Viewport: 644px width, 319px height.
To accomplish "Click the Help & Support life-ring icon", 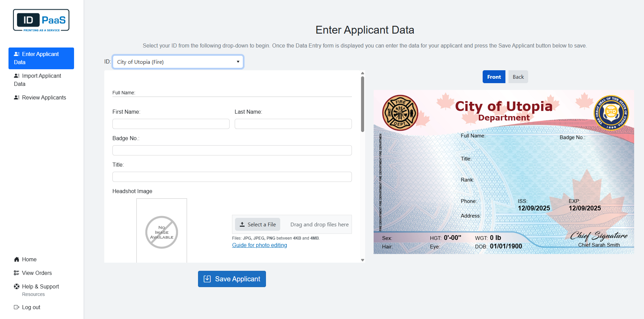I will click(x=16, y=286).
